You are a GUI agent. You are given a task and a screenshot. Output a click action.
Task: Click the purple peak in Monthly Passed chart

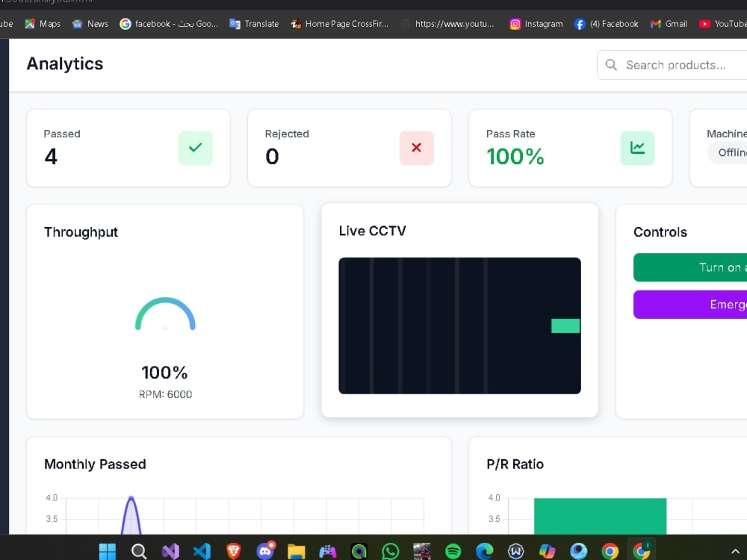pyautogui.click(x=131, y=514)
